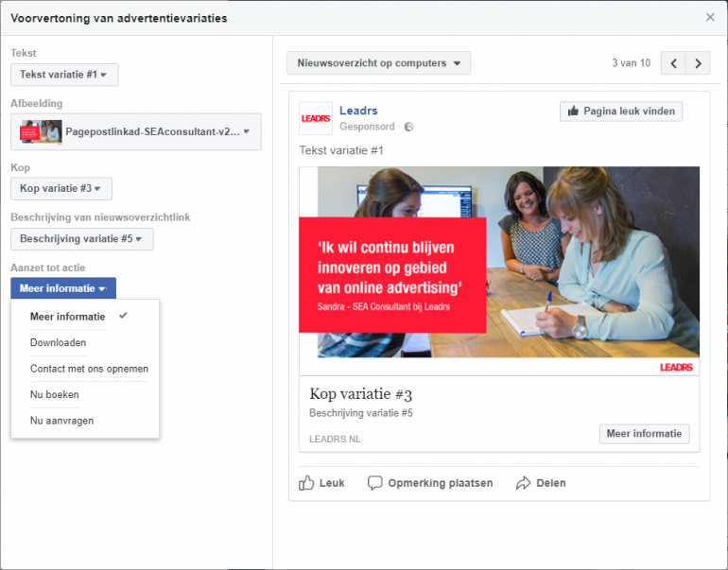
Task: Click the Opmerking plaatsen text
Action: pos(441,483)
